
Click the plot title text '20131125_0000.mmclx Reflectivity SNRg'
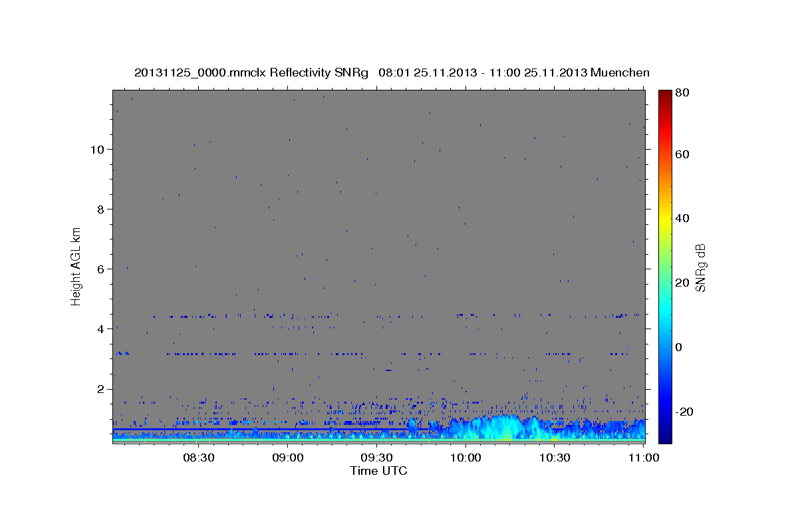click(251, 72)
